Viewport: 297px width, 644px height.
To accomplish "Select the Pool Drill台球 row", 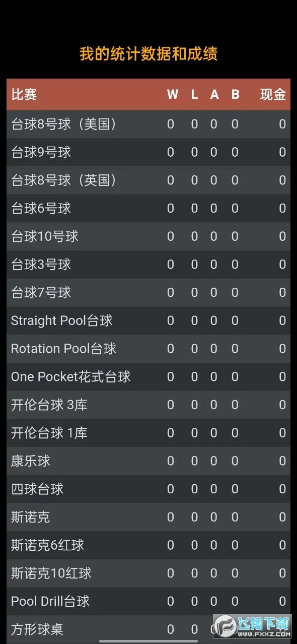I will pos(50,601).
